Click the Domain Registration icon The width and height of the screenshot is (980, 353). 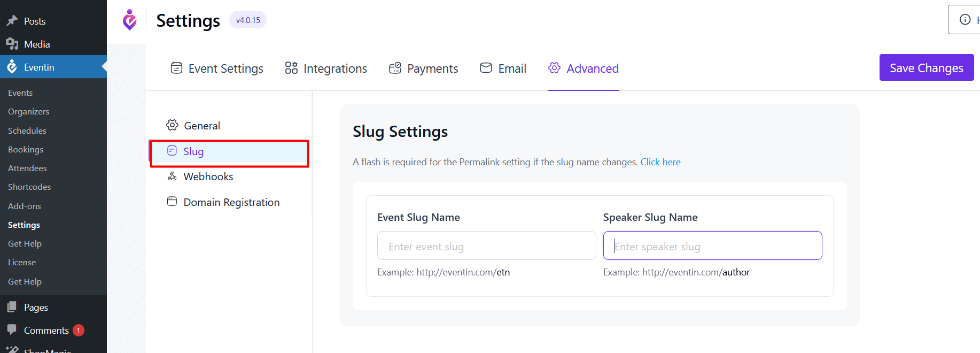point(172,202)
